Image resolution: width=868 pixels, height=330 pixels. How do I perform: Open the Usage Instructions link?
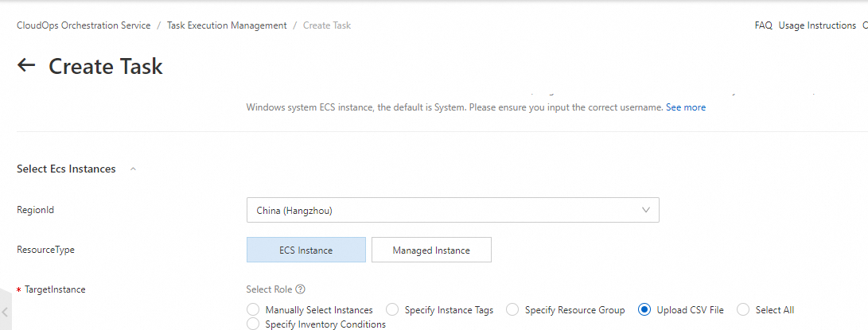point(817,25)
